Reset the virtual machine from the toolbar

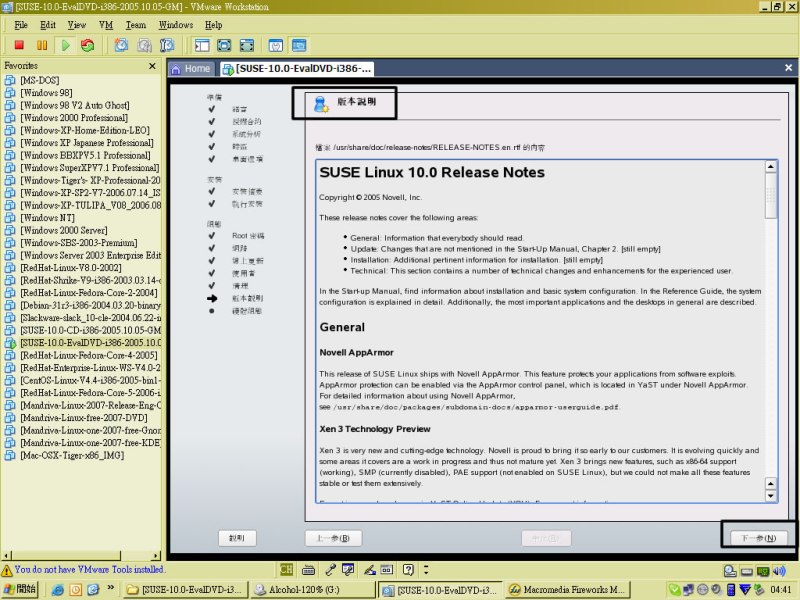[x=88, y=45]
